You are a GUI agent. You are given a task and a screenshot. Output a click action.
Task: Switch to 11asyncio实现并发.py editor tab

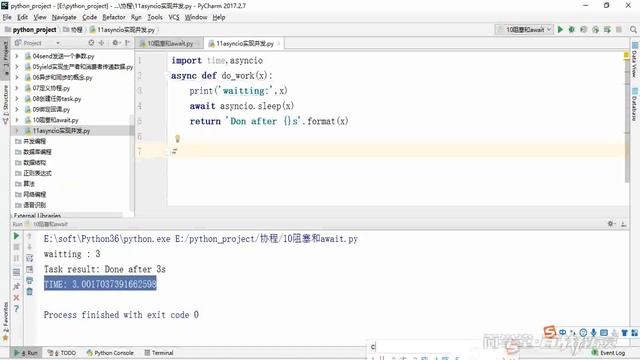tap(244, 43)
